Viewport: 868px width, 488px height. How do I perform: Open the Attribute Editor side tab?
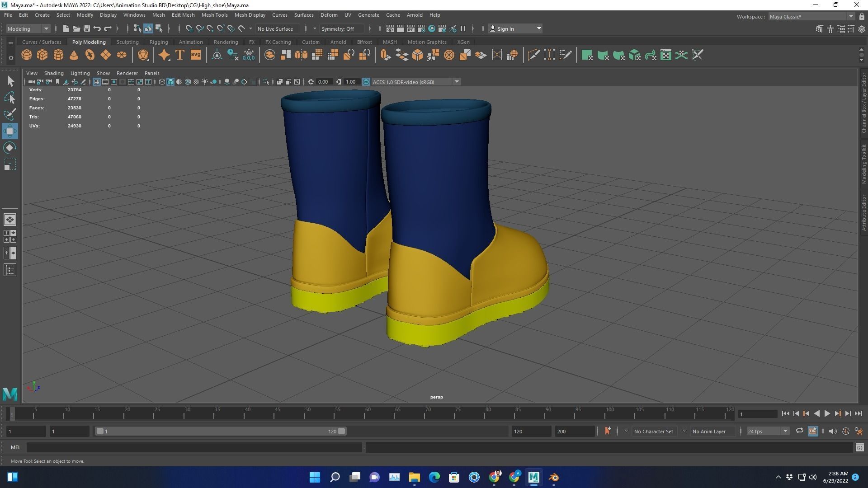point(863,212)
